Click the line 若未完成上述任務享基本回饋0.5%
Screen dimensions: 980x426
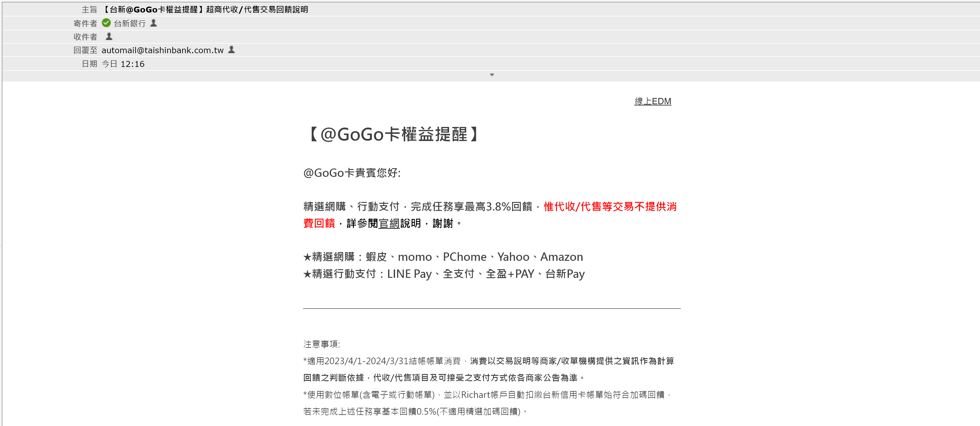415,412
